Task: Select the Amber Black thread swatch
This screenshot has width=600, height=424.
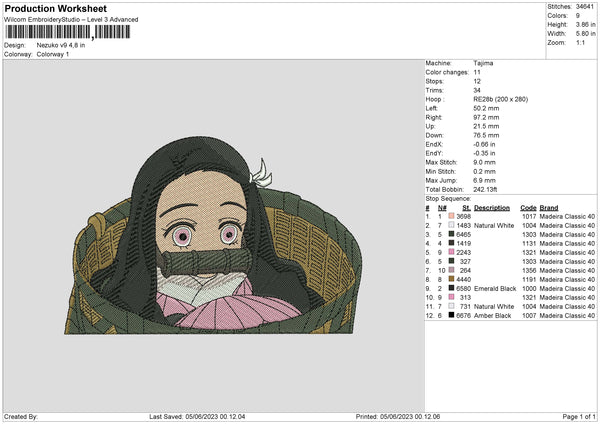Action: [x=452, y=315]
